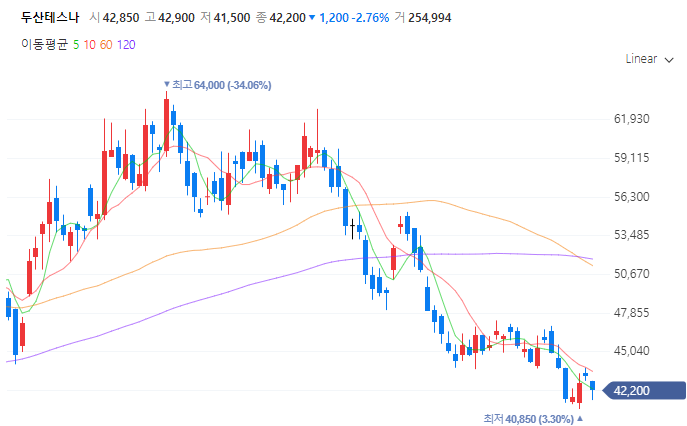Click the 53,485 axis label
687x426 pixels.
tap(631, 235)
